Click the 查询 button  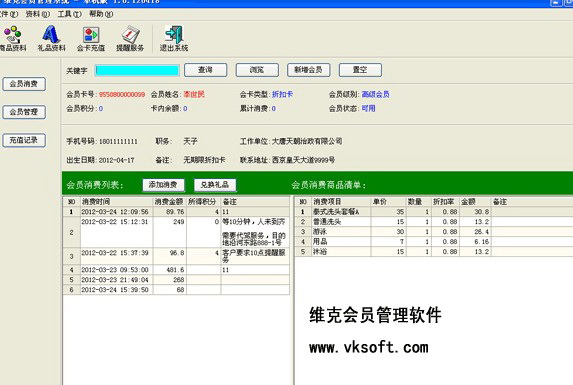pos(205,70)
